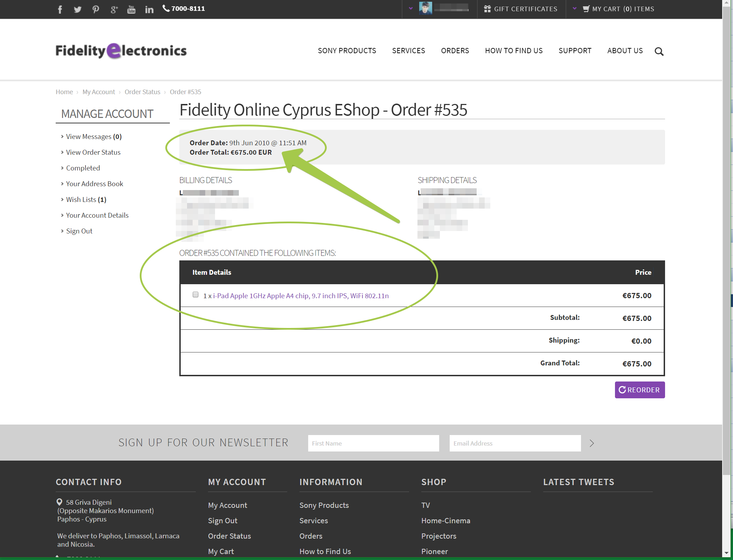Open footer How to Find Us link
The image size is (733, 560).
coord(325,551)
